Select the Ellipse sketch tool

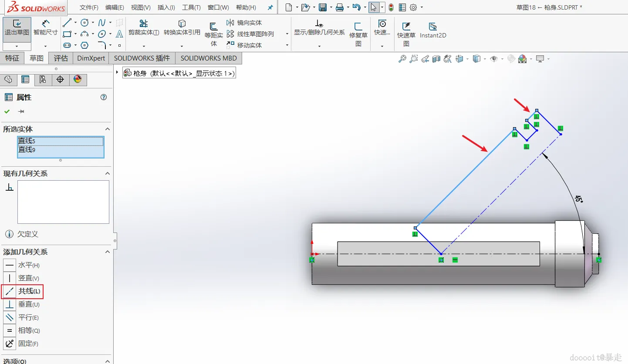102,34
